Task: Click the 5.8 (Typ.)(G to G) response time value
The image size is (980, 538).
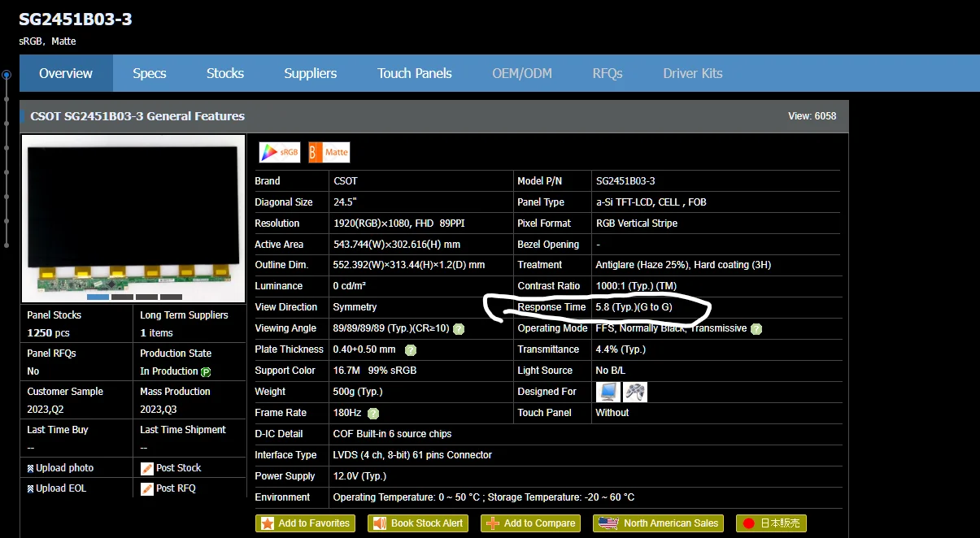Action: coord(634,307)
